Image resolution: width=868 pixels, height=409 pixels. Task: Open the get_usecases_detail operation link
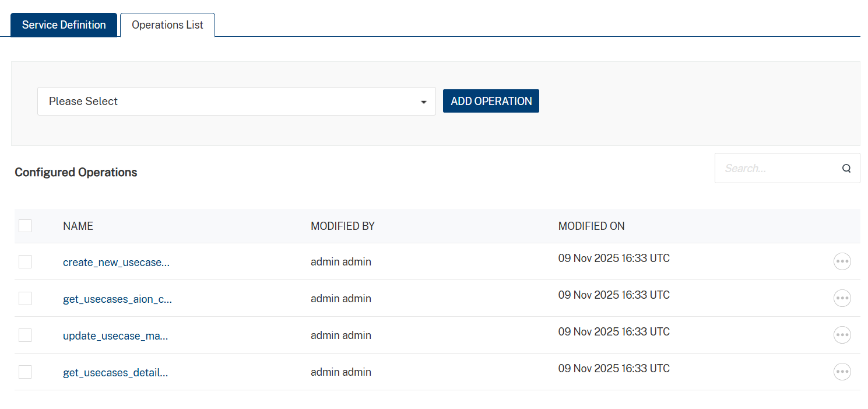tap(115, 373)
